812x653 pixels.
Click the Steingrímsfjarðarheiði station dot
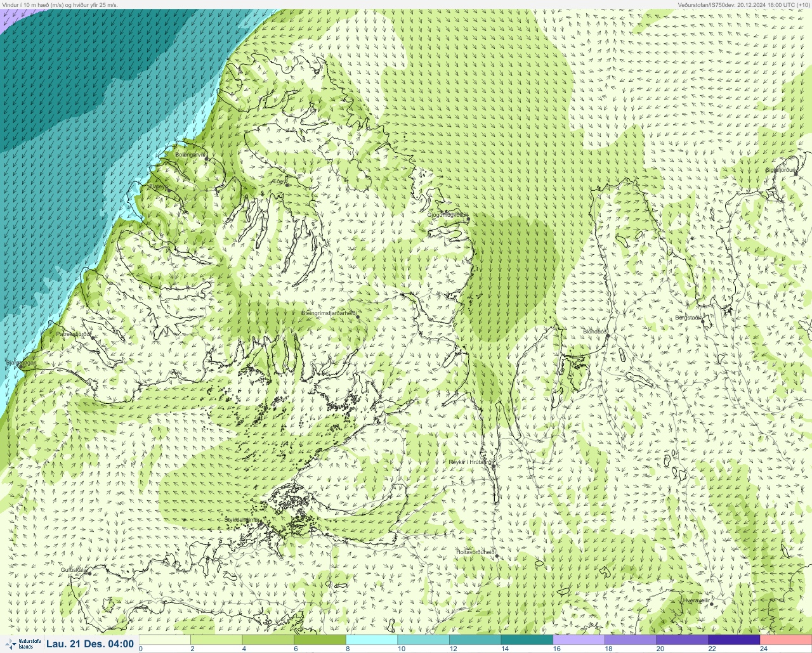(x=357, y=317)
